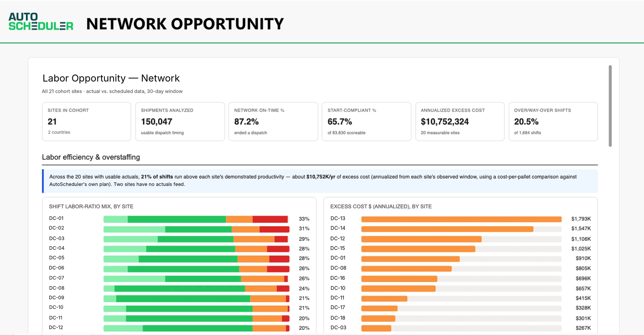Select the Over/Way-Over Shifts card
This screenshot has height=335, width=644.
click(553, 121)
